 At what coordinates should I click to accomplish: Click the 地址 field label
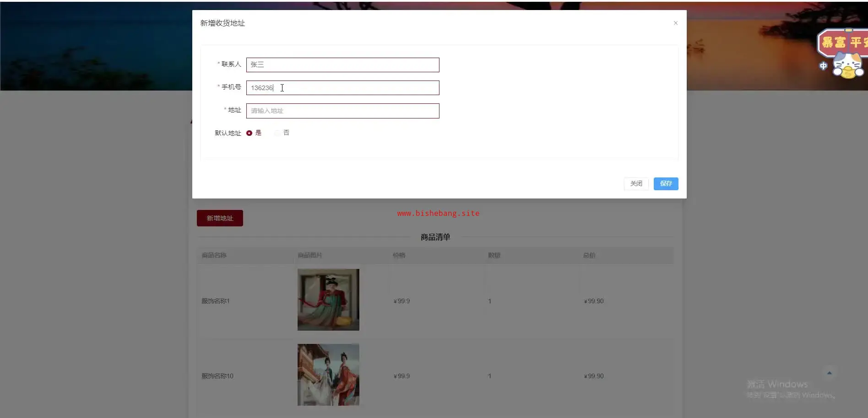234,110
